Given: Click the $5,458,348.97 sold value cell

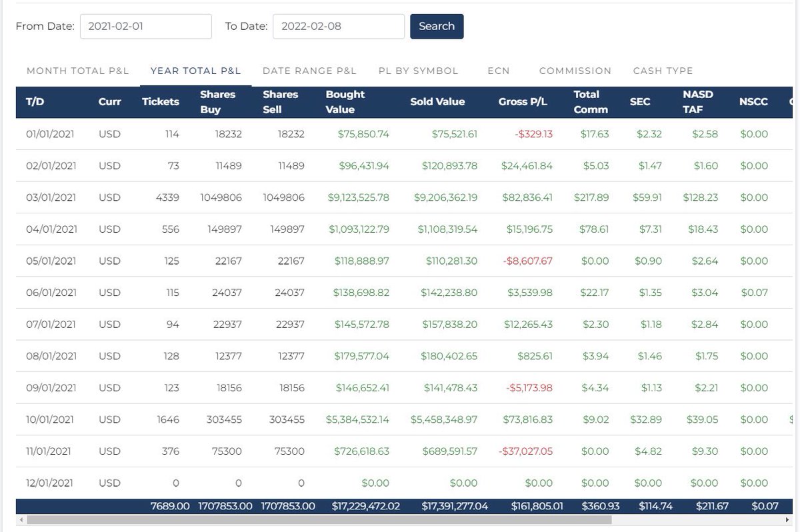Looking at the screenshot, I should (x=444, y=419).
